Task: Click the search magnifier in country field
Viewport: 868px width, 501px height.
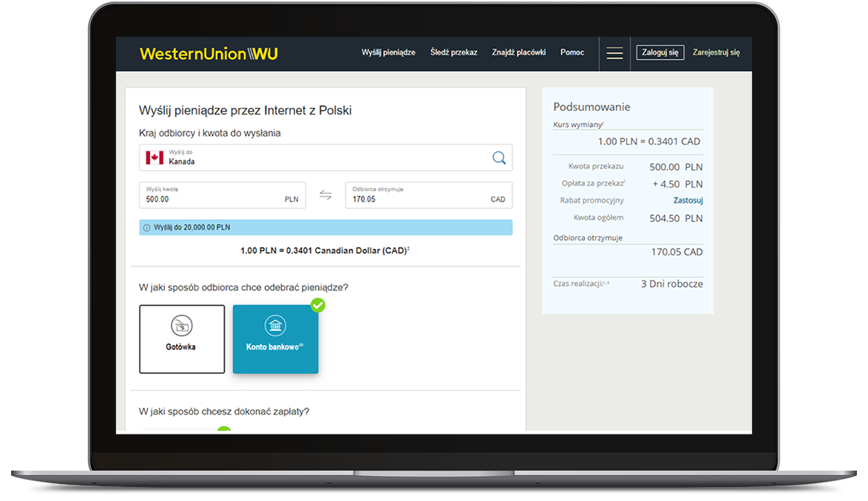Action: 499,157
